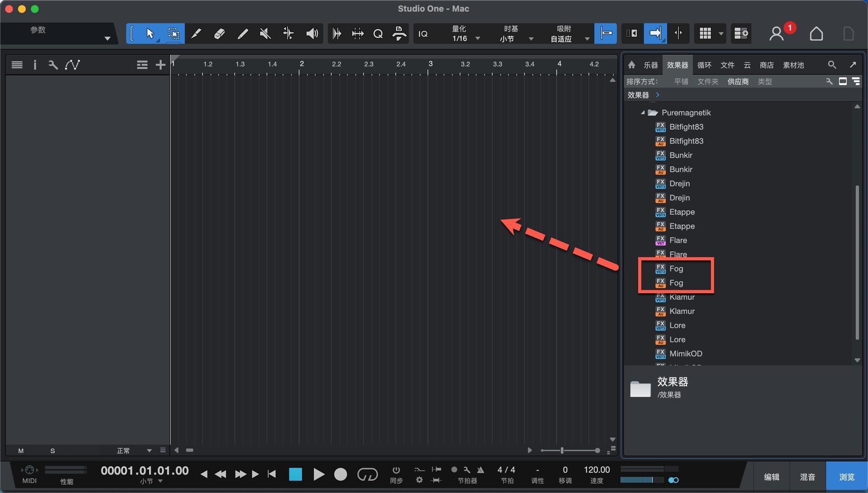Switch to the 乐器 tab in browser
The height and width of the screenshot is (493, 868).
tap(651, 65)
